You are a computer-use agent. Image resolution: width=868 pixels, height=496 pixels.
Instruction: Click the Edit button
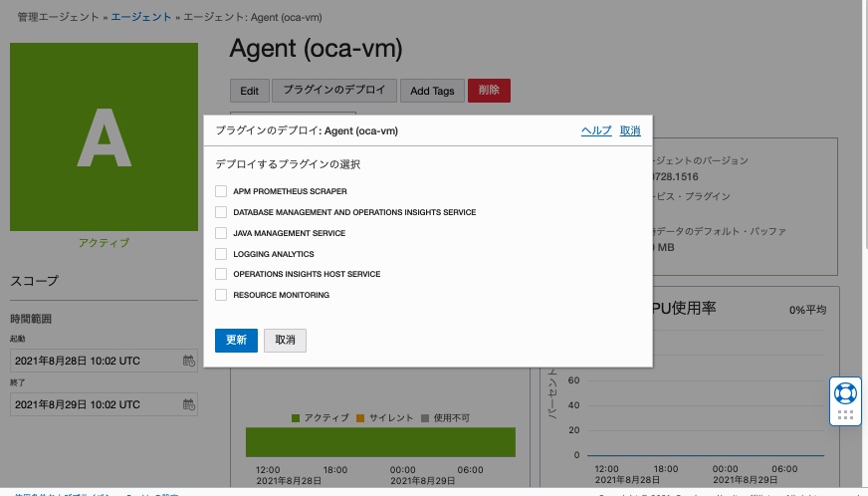click(249, 91)
